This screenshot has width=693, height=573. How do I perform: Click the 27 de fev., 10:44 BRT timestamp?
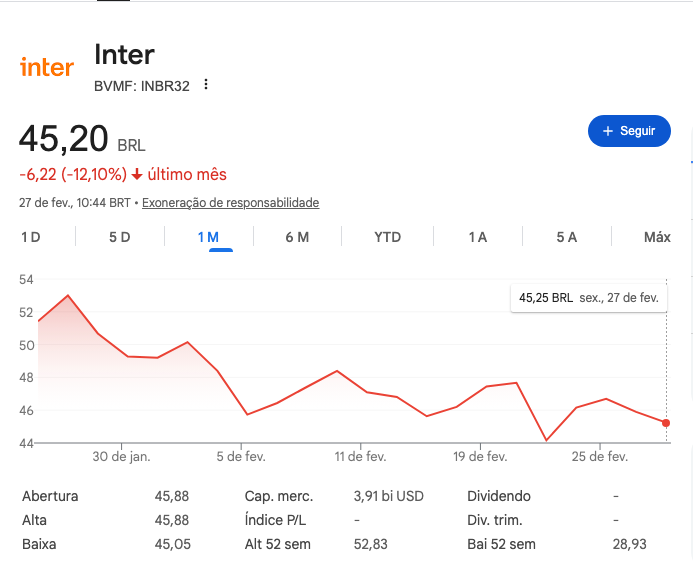pyautogui.click(x=75, y=202)
